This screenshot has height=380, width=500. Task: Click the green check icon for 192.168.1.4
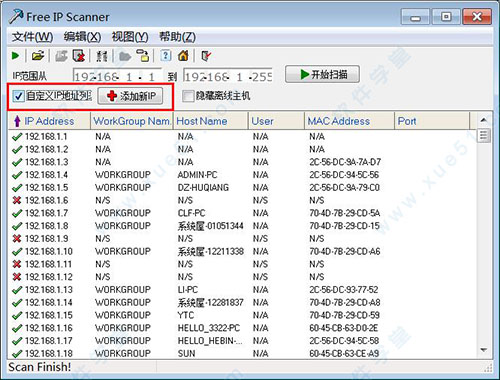pos(17,175)
